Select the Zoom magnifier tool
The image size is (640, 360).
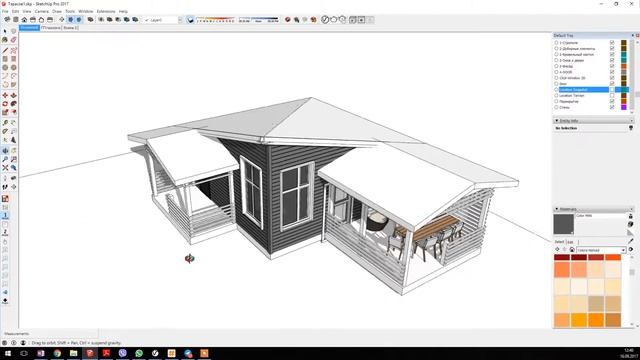point(5,159)
